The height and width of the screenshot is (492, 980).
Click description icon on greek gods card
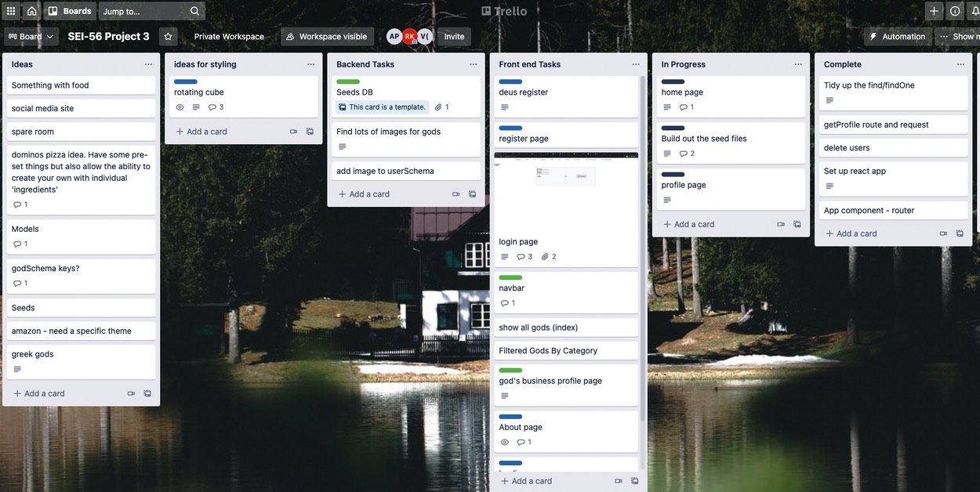(17, 369)
